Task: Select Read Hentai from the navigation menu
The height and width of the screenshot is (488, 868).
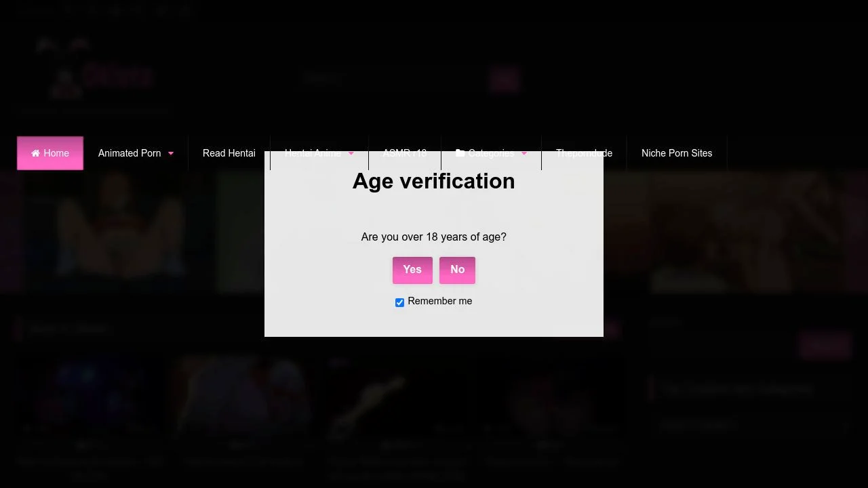Action: point(229,153)
